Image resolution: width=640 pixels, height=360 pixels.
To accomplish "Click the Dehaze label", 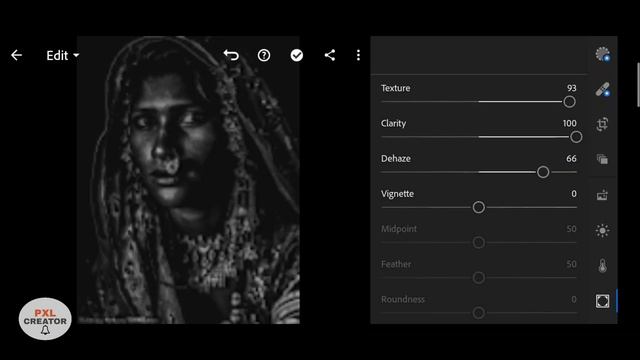I will [396, 158].
